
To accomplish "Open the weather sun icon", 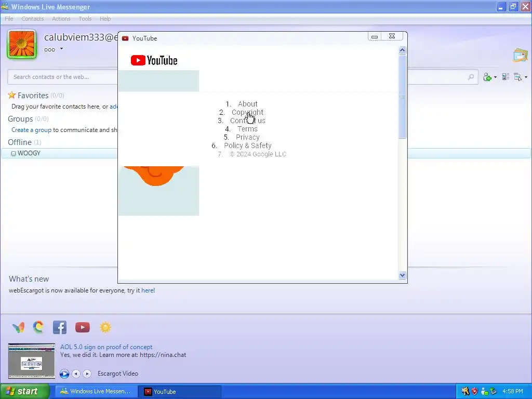I will (x=105, y=327).
